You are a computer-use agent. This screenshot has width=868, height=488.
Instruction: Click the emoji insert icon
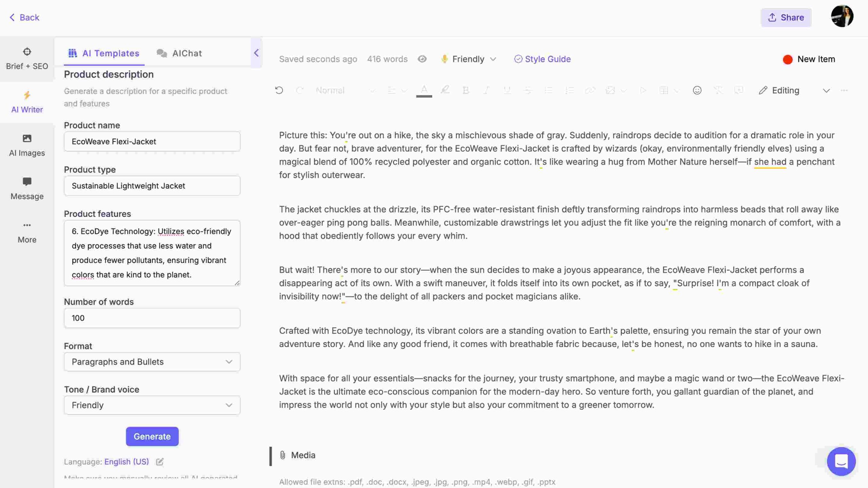pyautogui.click(x=697, y=90)
